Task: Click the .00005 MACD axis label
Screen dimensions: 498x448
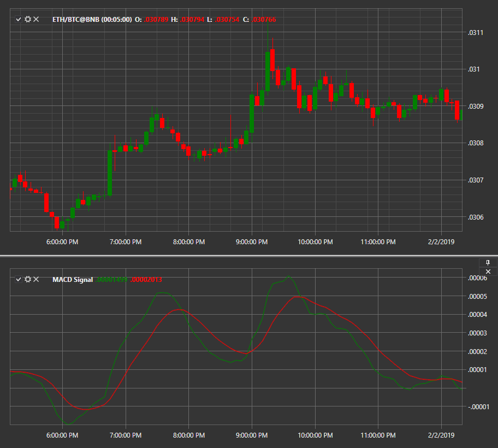Action: pos(477,297)
